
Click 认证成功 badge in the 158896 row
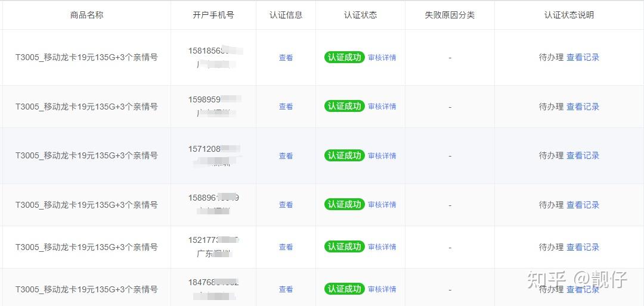[344, 204]
